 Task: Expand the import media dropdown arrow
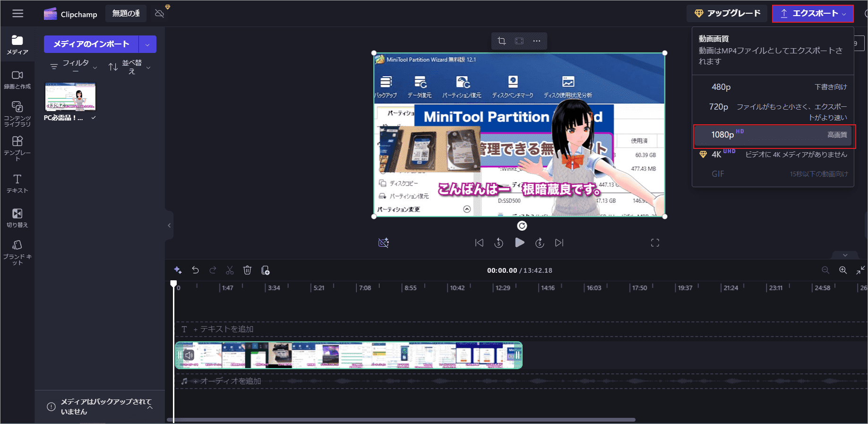pos(147,44)
